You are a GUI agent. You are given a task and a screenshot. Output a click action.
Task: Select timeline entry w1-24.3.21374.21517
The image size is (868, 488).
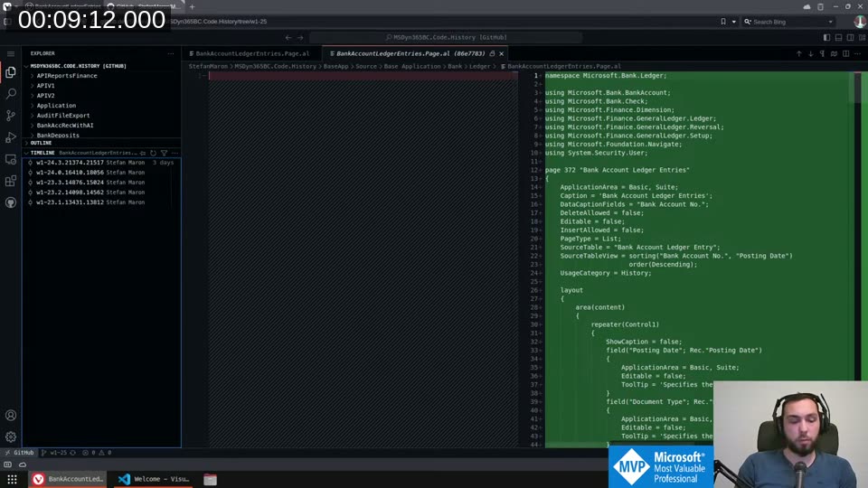coord(101,163)
